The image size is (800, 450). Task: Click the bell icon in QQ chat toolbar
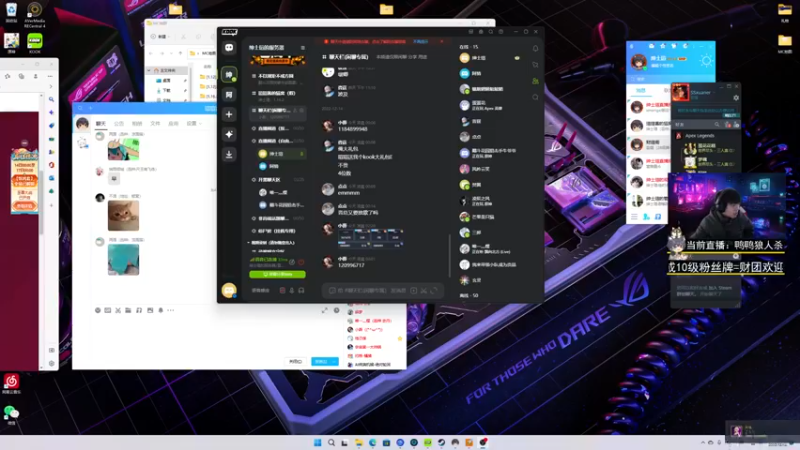[x=161, y=310]
